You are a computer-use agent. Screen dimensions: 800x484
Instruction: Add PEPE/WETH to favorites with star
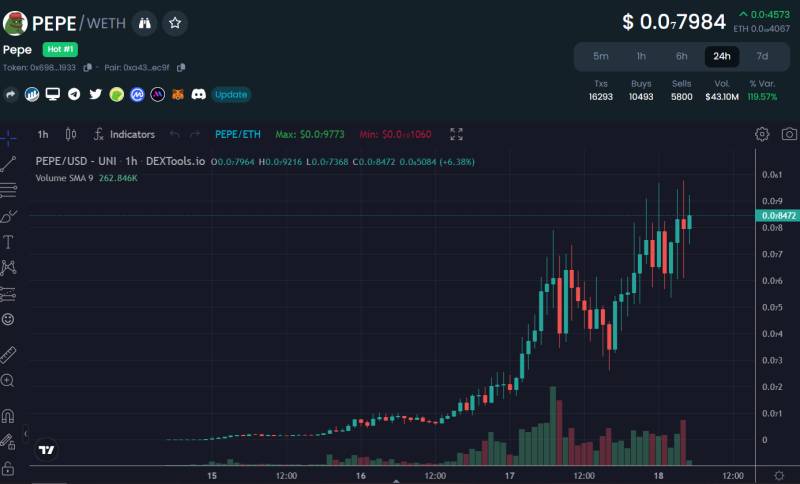pyautogui.click(x=175, y=23)
